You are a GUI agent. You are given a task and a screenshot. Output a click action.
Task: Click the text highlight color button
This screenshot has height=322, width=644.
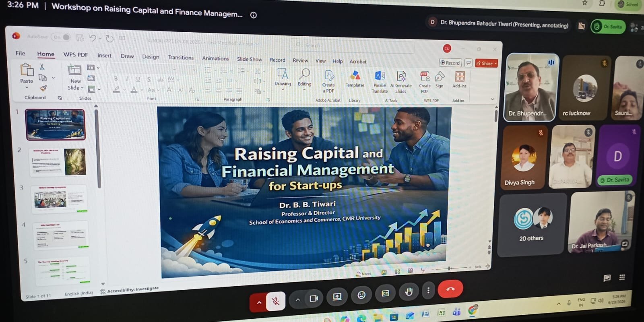tap(116, 89)
